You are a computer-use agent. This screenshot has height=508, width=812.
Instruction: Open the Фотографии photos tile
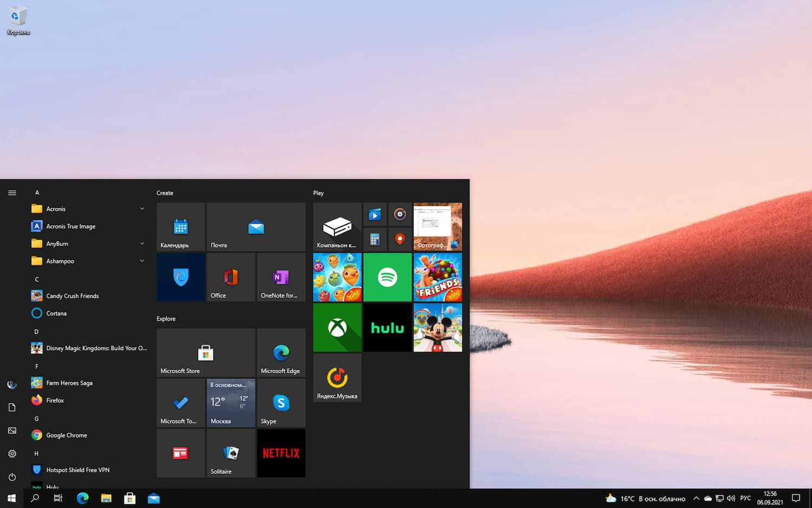pos(438,227)
